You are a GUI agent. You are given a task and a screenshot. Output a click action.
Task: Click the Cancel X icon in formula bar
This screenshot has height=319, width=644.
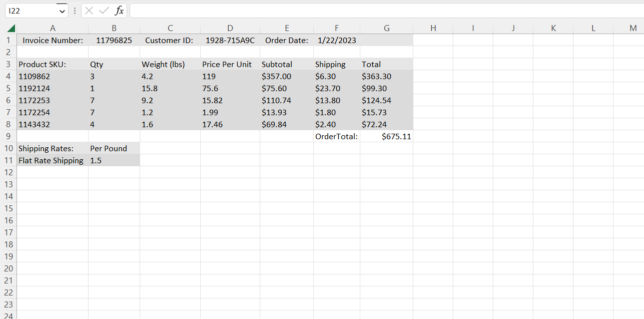point(89,11)
